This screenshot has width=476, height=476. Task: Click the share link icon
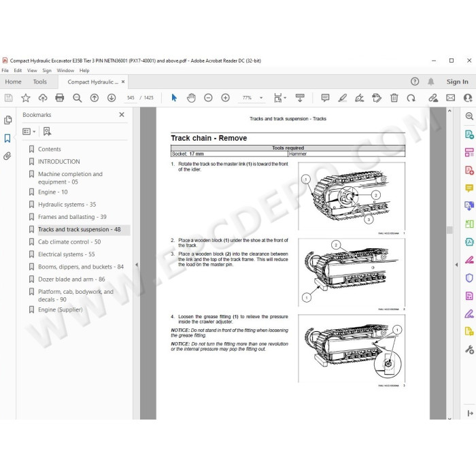click(433, 98)
